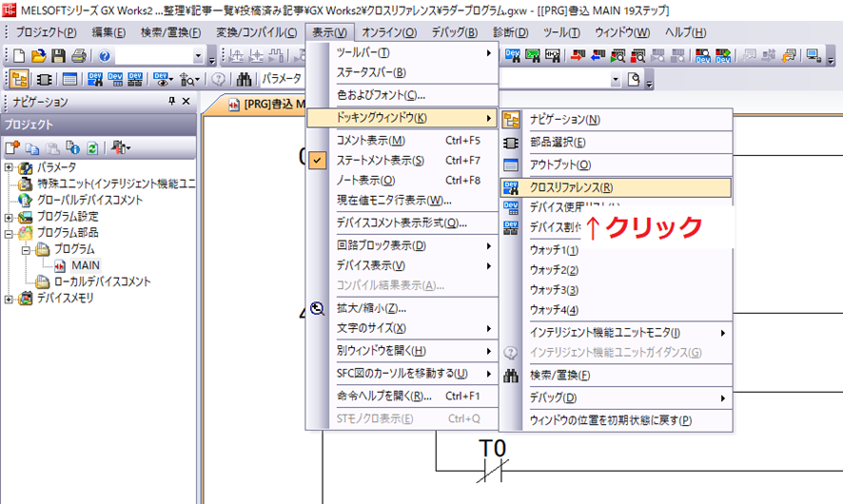Open the dropdown arrow left of the page magnifier icon
843x504 pixels.
(615, 80)
